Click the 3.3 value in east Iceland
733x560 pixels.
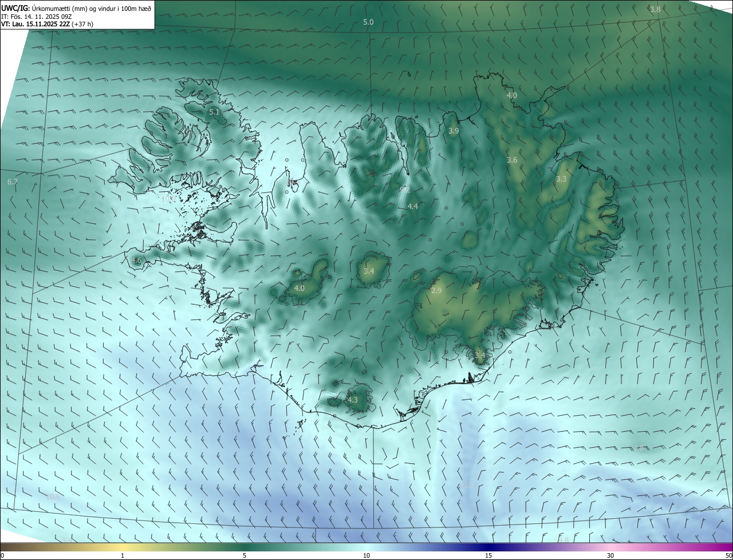click(561, 179)
